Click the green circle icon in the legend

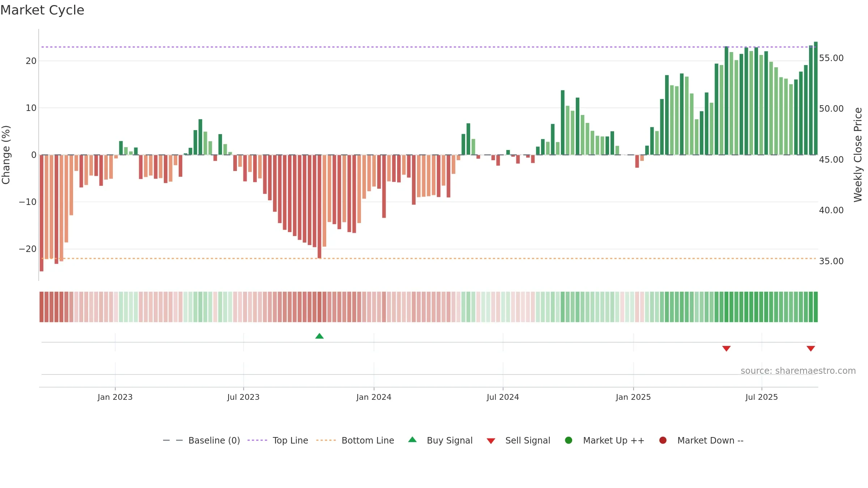pyautogui.click(x=569, y=440)
